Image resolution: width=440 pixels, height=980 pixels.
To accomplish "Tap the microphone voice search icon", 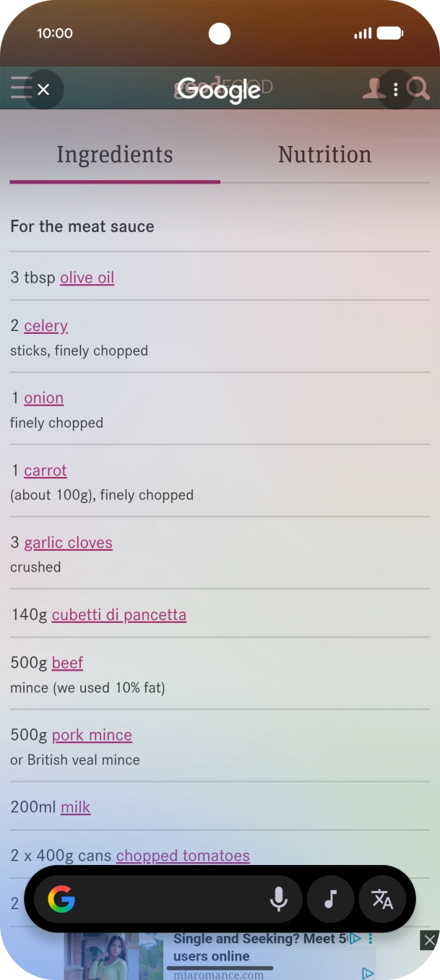I will coord(279,899).
